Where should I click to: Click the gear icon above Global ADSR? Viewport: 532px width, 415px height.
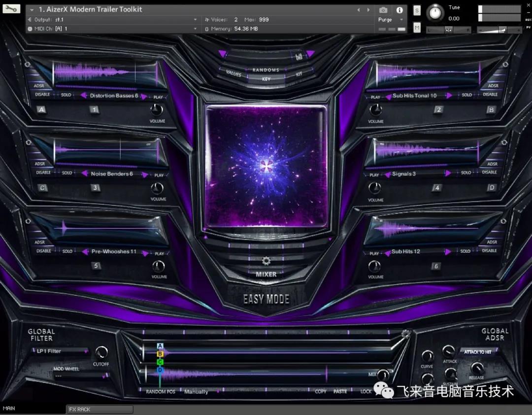pyautogui.click(x=405, y=334)
